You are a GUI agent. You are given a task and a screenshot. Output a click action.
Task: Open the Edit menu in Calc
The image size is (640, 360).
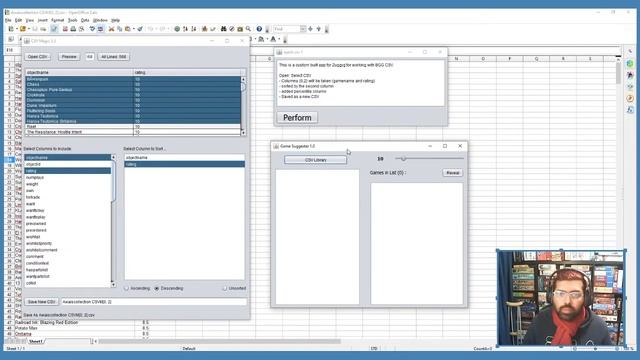tap(19, 20)
